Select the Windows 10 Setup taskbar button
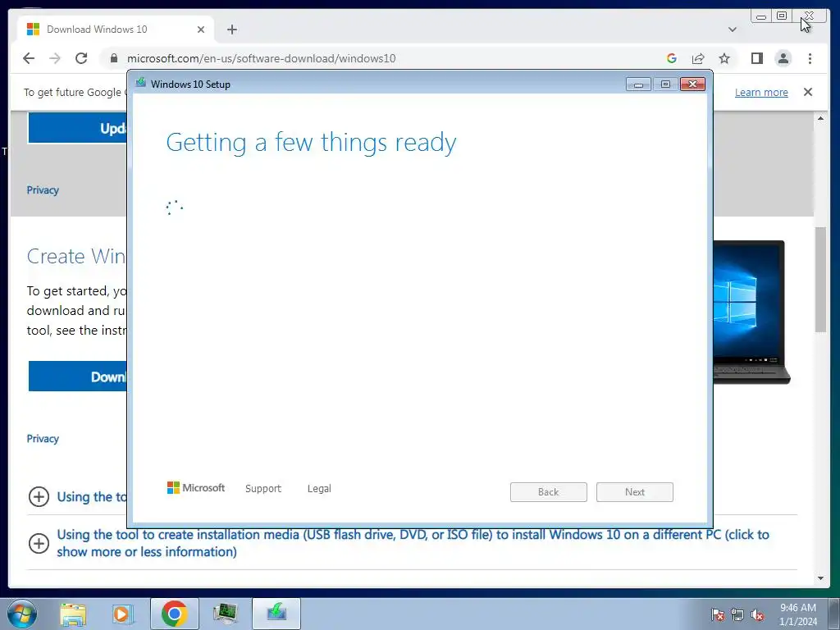The width and height of the screenshot is (840, 630). tap(276, 614)
